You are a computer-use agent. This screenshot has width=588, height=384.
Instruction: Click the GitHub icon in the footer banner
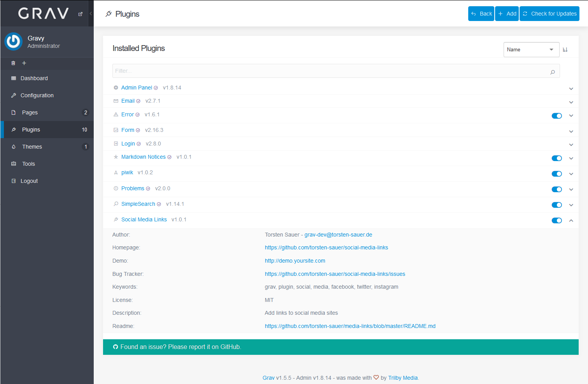[115, 347]
